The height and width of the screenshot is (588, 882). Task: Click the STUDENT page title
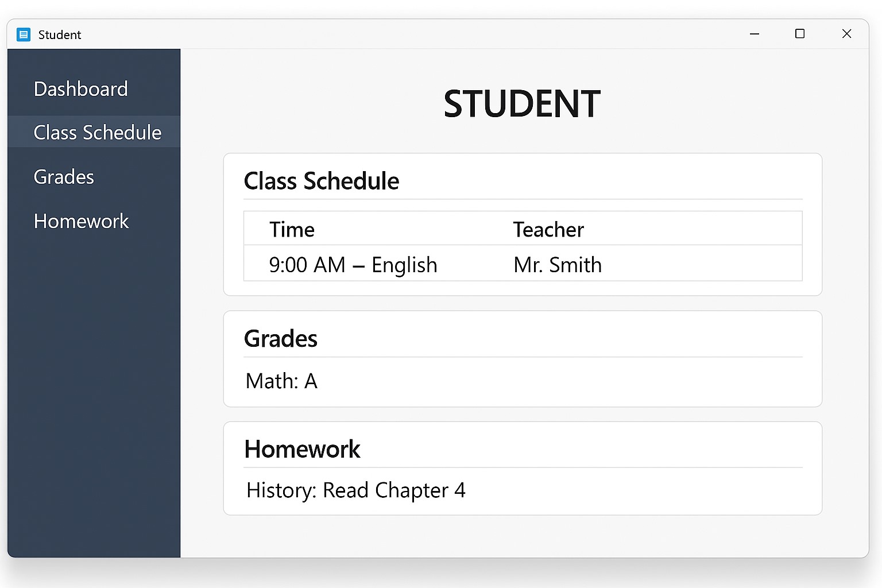click(521, 104)
